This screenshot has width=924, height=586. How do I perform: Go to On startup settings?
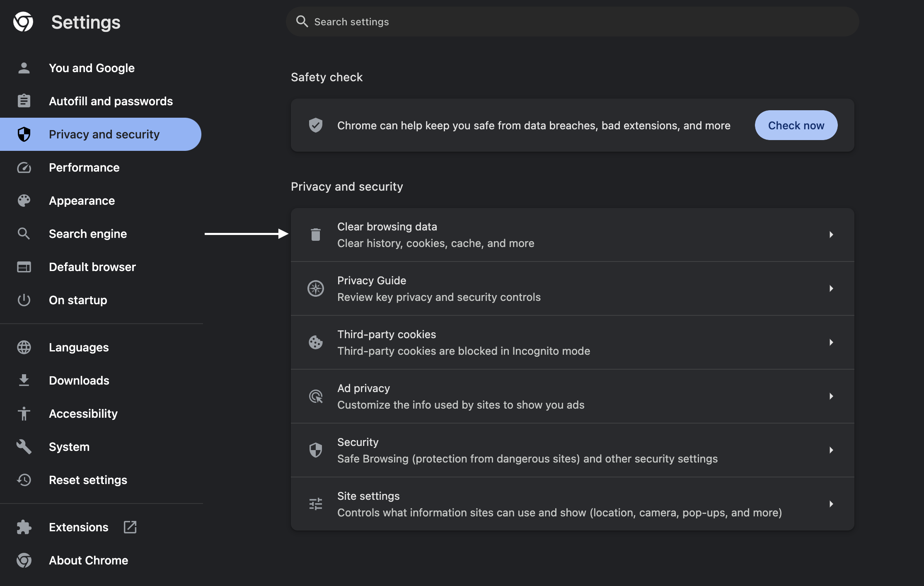(x=100, y=300)
